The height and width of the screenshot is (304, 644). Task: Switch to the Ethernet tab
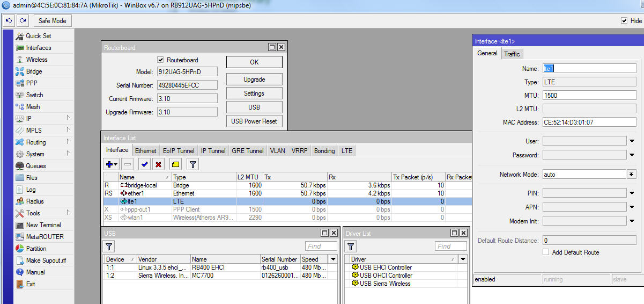pyautogui.click(x=146, y=151)
